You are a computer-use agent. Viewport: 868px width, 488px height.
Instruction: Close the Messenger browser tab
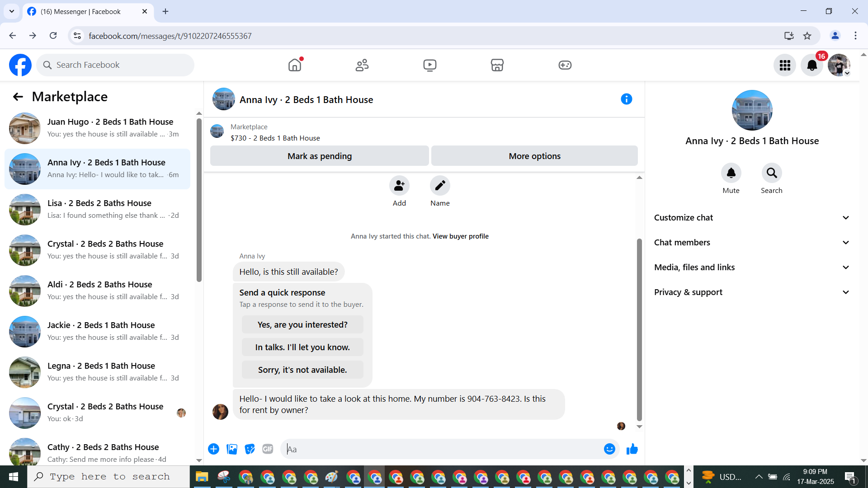pos(145,11)
